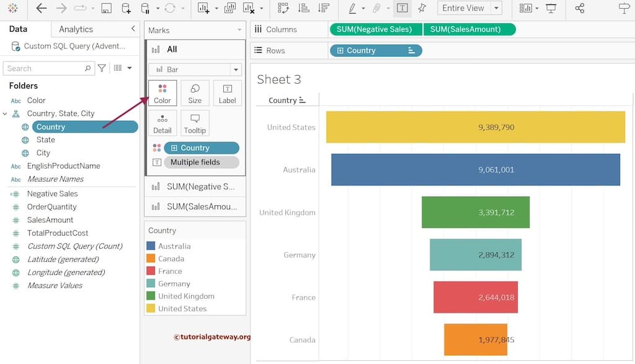Click the Tooltip shelf in Marks card

pos(195,122)
